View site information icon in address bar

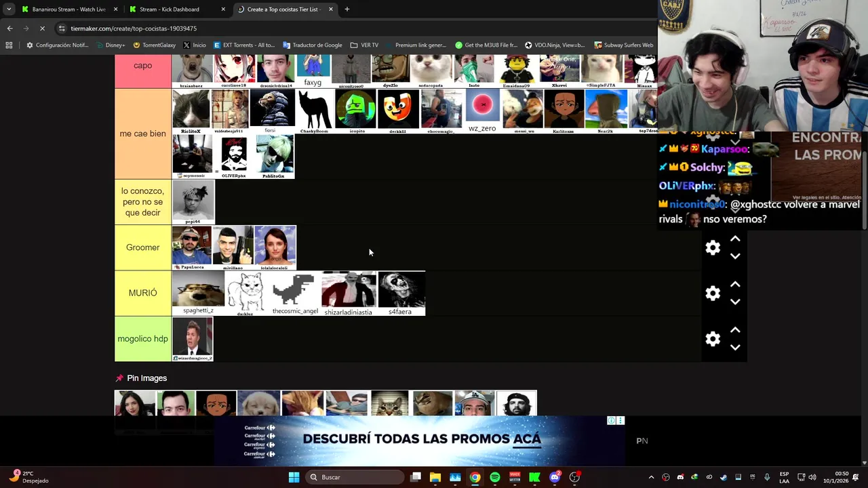coord(62,28)
